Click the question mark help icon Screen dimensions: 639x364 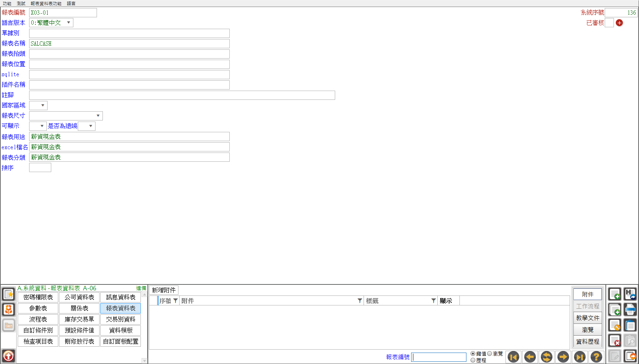596,357
